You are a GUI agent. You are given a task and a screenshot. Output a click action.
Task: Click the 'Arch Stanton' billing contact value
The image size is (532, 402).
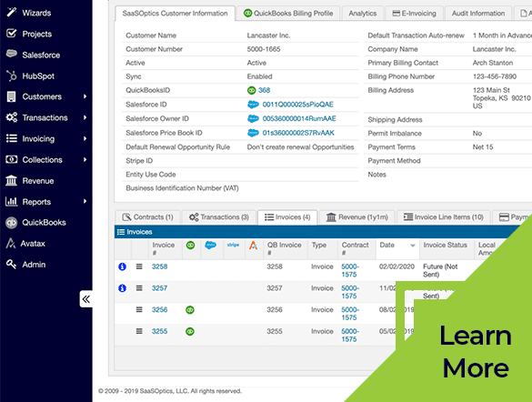click(x=493, y=63)
